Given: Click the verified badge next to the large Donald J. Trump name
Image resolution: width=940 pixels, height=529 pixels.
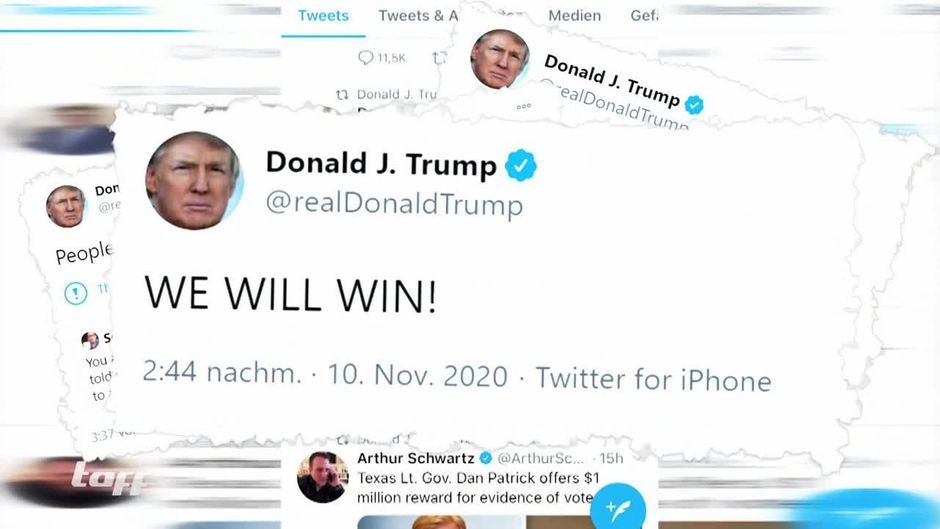Looking at the screenshot, I should tap(520, 165).
